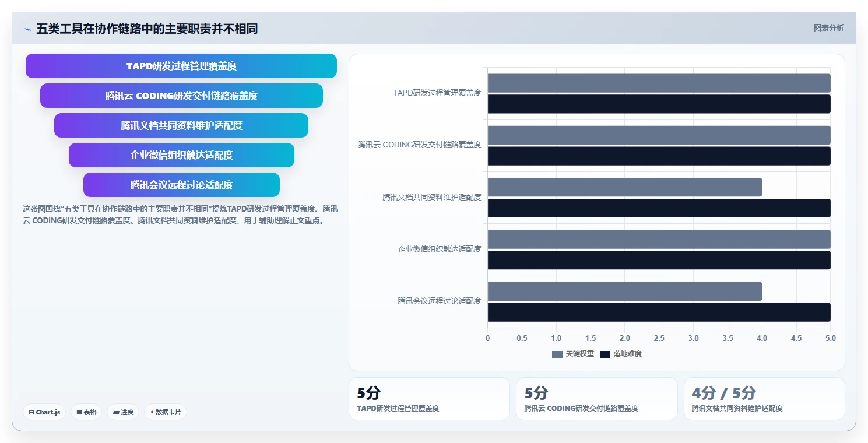Select the TAPD研发过程管理覆盖度 funnel bar
This screenshot has height=443, width=868.
(181, 66)
